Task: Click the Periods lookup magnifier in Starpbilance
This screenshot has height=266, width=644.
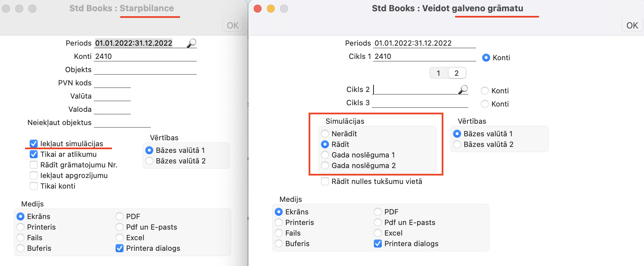Action: pos(192,43)
